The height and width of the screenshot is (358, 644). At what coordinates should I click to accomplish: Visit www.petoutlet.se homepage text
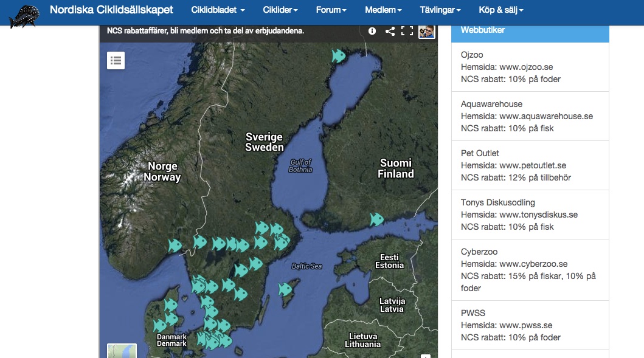533,165
